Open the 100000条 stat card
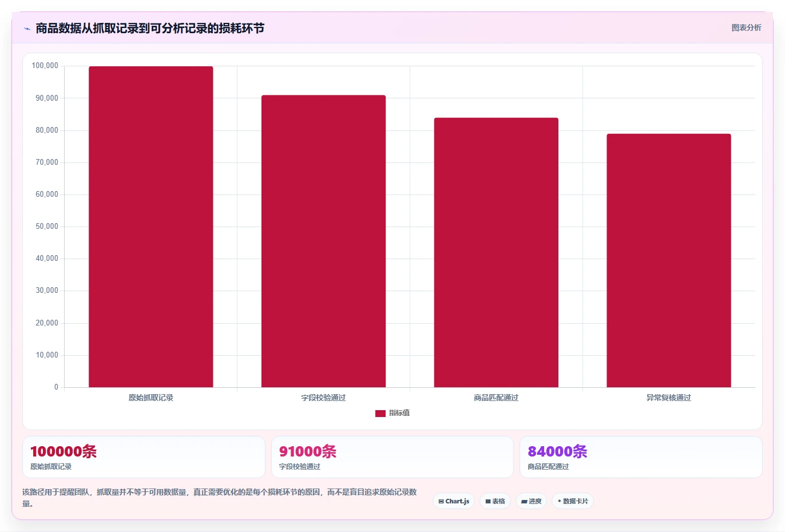 144,457
